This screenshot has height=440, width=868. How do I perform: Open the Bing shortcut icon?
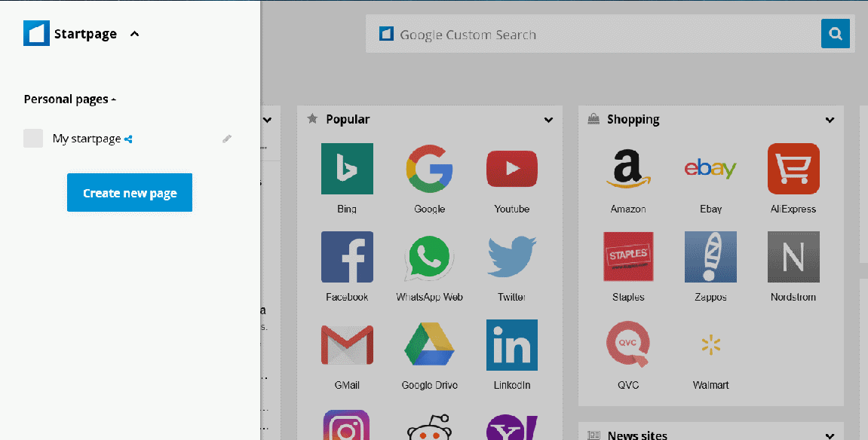347,169
